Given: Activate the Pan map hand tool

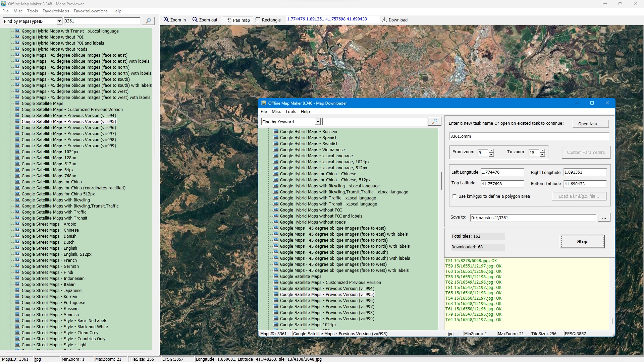Looking at the screenshot, I should point(238,20).
